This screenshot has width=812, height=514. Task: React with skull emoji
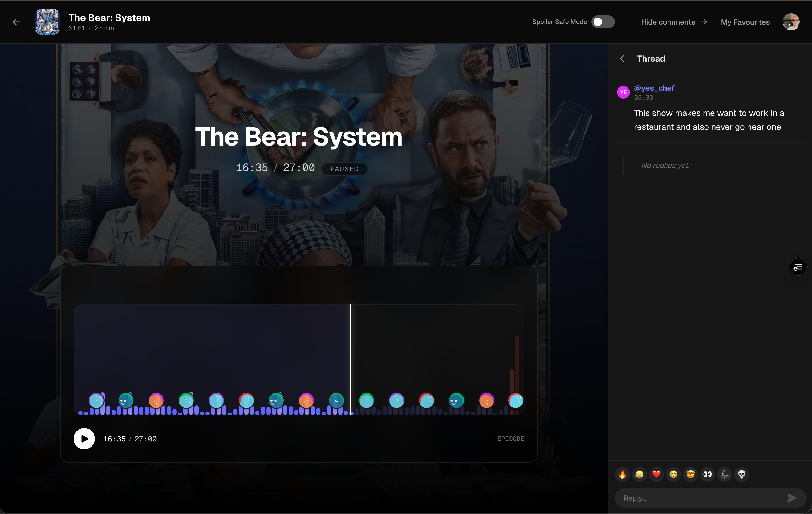[741, 475]
